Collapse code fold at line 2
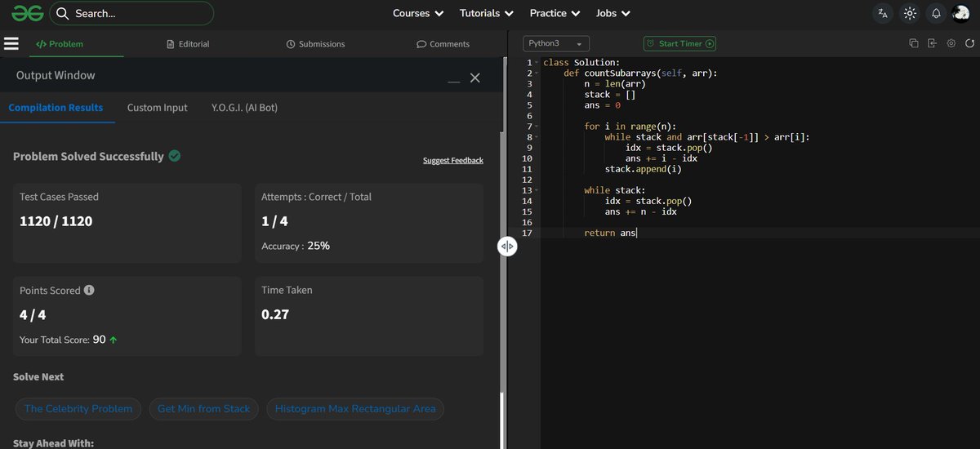Image resolution: width=980 pixels, height=449 pixels. pyautogui.click(x=537, y=73)
